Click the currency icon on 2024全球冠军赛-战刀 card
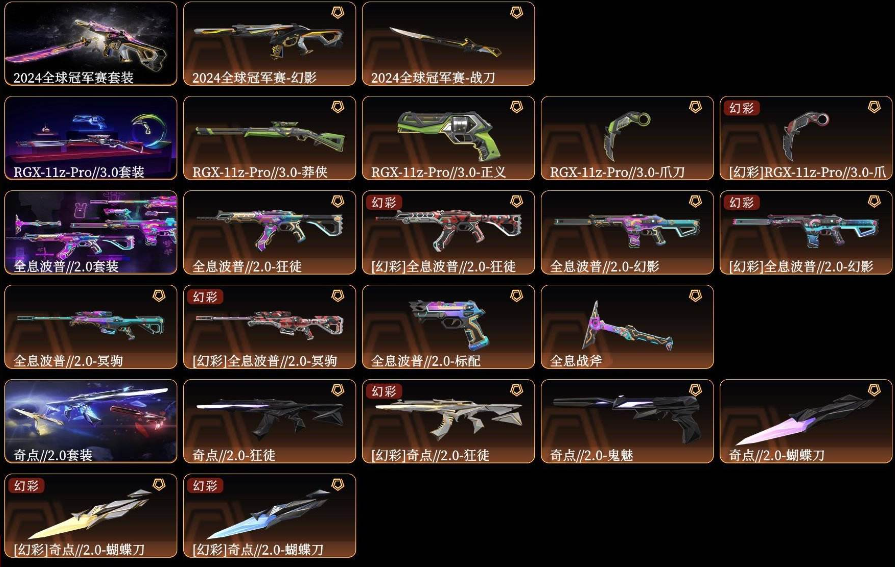The image size is (895, 567). click(x=517, y=12)
